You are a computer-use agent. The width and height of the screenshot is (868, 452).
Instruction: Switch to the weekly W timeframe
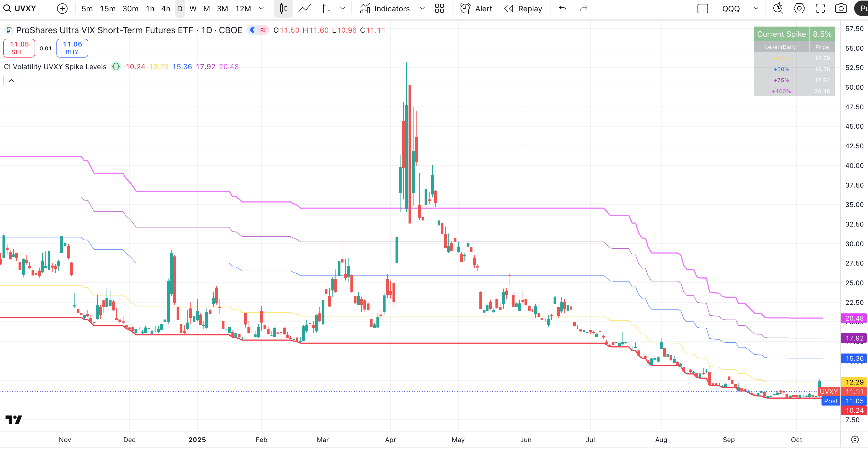click(193, 9)
